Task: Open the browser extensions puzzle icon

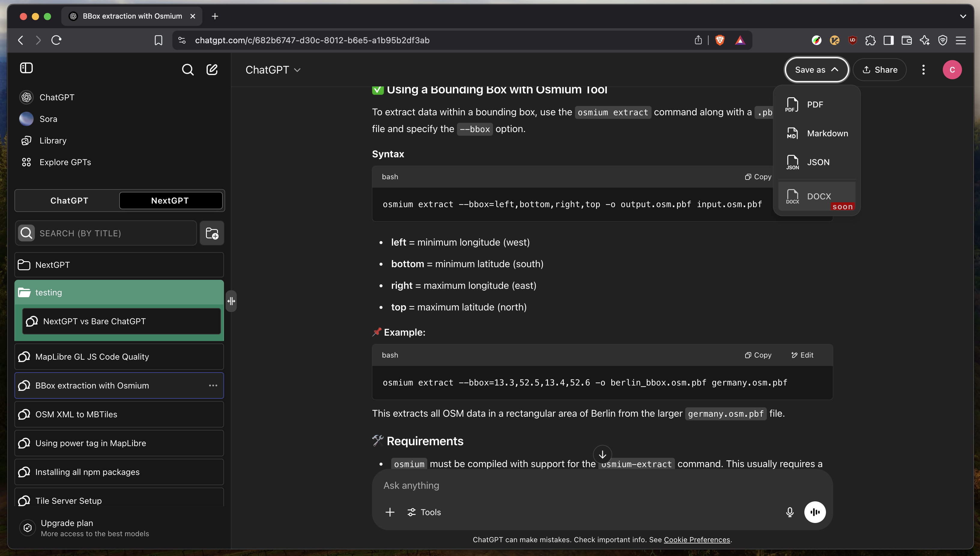Action: point(870,40)
